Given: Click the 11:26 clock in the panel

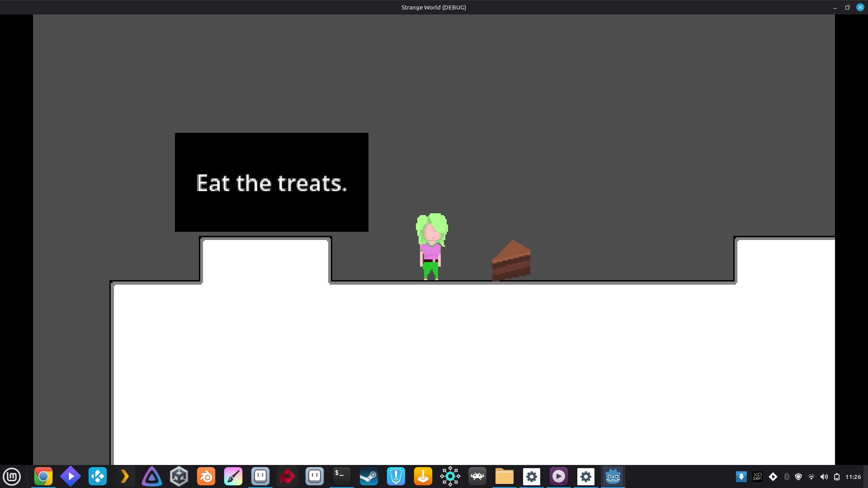Looking at the screenshot, I should click(x=853, y=477).
